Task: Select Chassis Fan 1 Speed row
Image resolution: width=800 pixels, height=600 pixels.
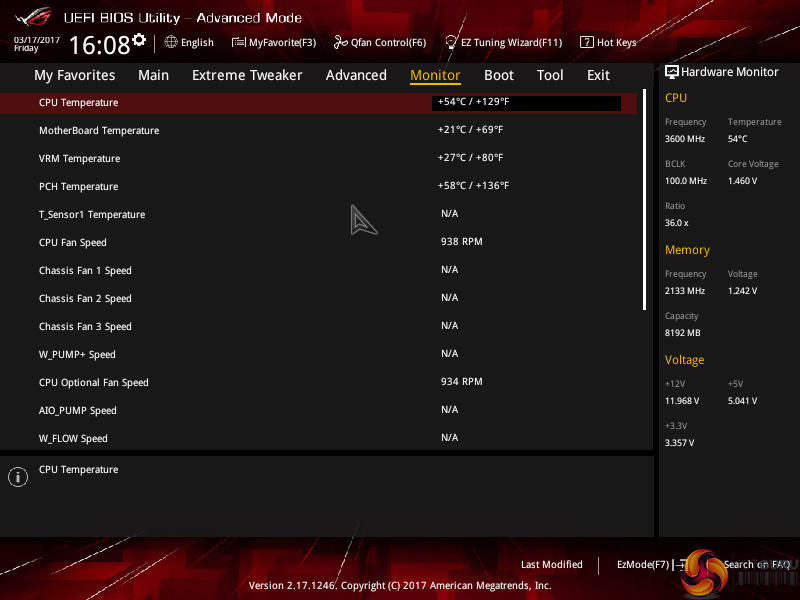Action: [x=318, y=271]
